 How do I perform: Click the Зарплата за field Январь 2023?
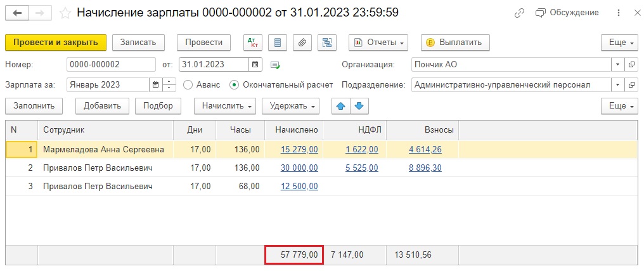(x=108, y=85)
